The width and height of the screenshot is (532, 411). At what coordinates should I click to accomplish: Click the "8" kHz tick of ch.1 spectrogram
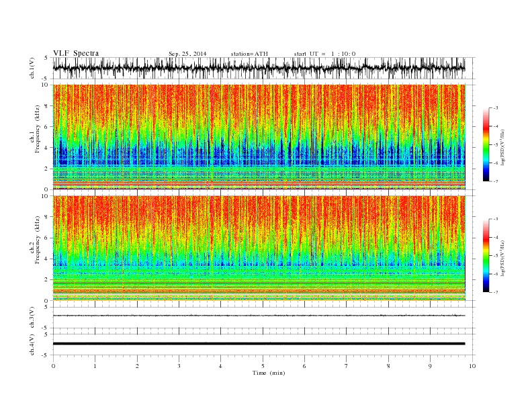pos(46,106)
